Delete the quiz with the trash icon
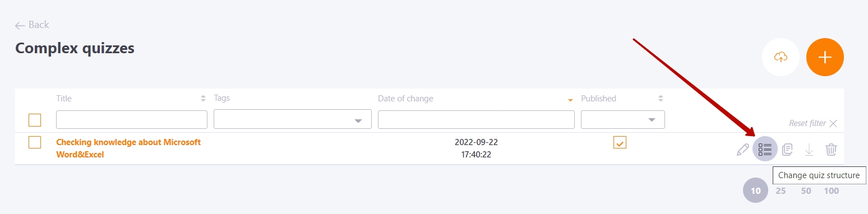This screenshot has width=868, height=214. (831, 150)
